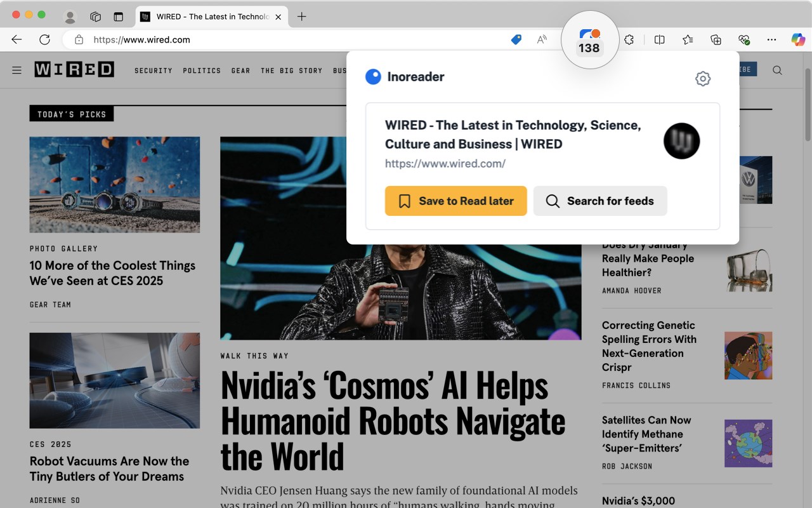Image resolution: width=812 pixels, height=508 pixels.
Task: Open SECURITY section in WIRED nav
Action: [x=154, y=70]
